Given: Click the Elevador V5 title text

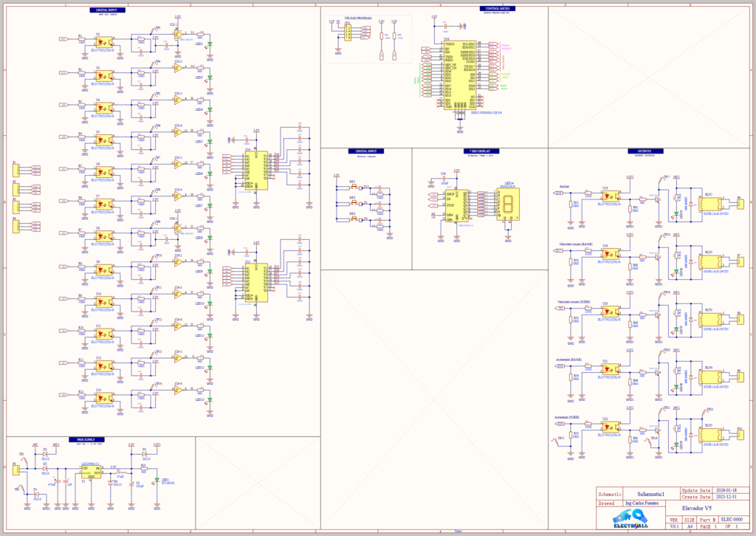Looking at the screenshot, I should pyautogui.click(x=698, y=509).
